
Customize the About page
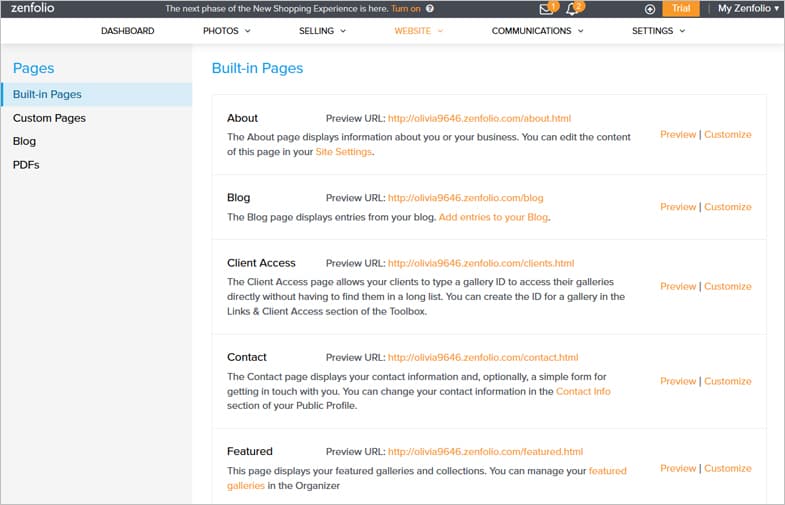(x=728, y=135)
